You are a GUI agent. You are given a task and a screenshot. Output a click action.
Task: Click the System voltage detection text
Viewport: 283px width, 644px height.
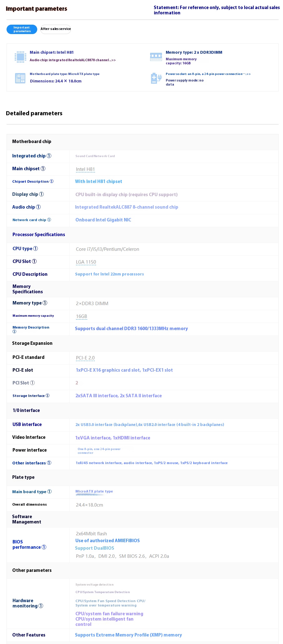[94, 585]
